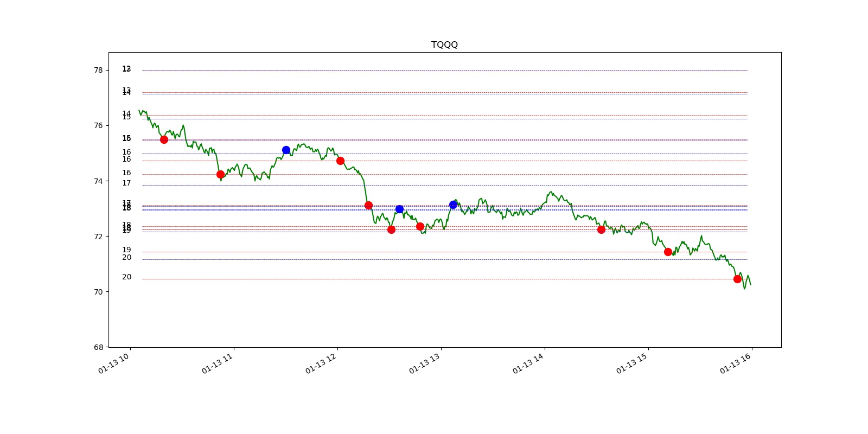Screen dimensions: 868x434
Task: Click the x-axis label 01-13 15
Action: 631,363
